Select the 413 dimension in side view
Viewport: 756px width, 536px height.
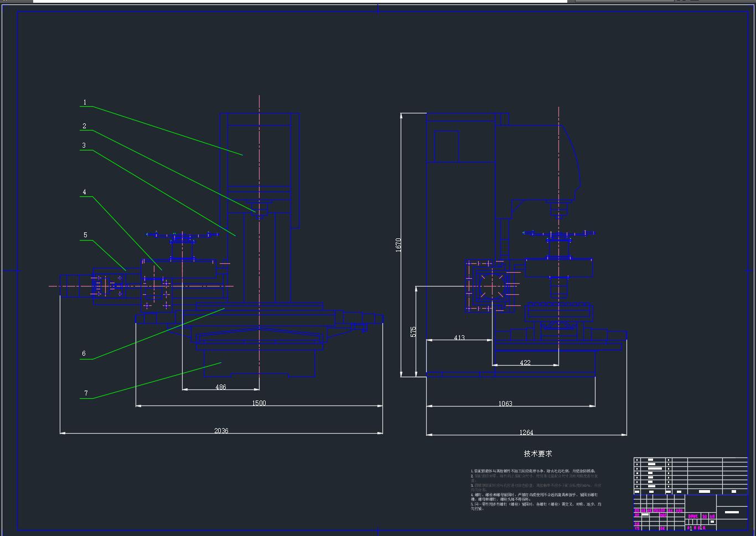[459, 337]
